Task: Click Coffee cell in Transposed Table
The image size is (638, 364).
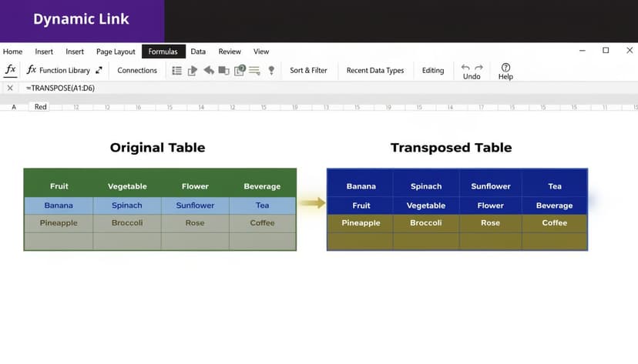Action: pyautogui.click(x=555, y=223)
